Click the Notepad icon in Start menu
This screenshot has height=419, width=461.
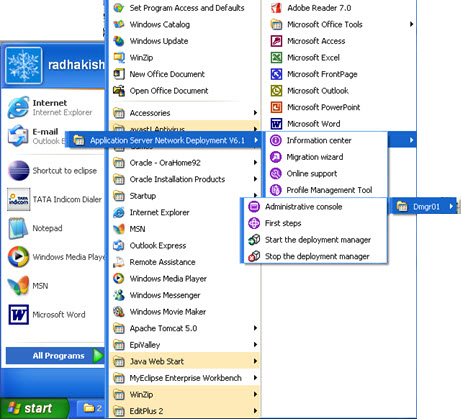click(x=18, y=228)
